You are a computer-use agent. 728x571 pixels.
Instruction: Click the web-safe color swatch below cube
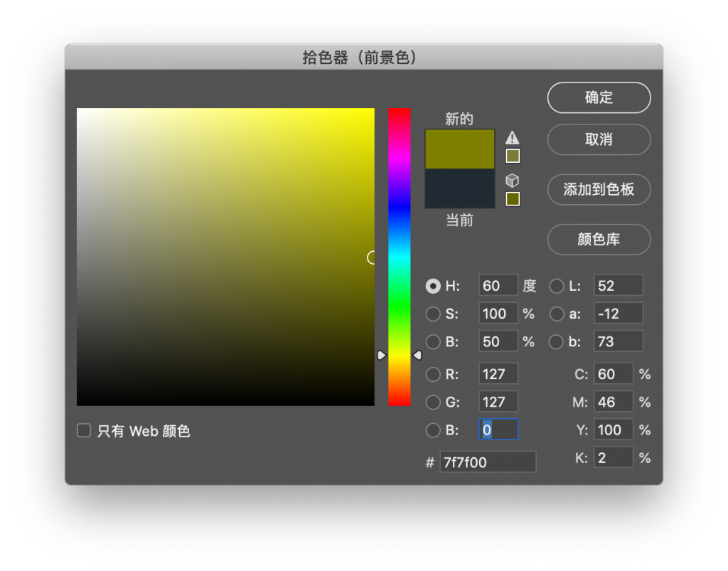pos(513,198)
